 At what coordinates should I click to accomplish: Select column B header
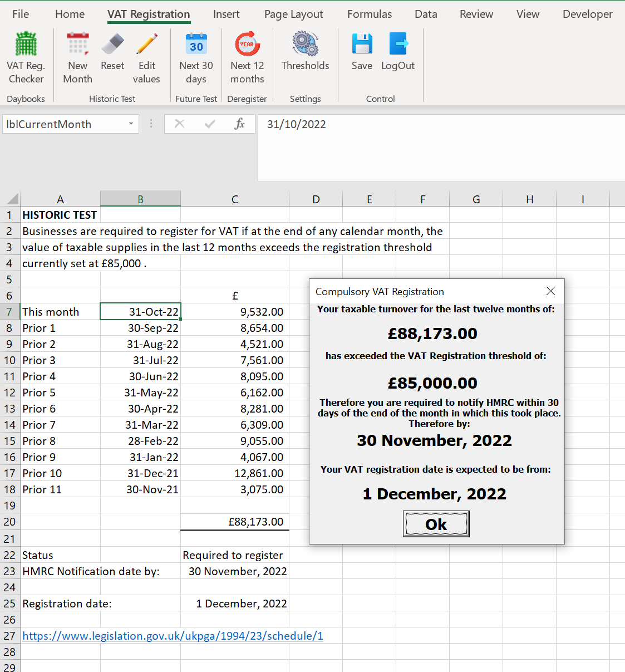tap(140, 199)
